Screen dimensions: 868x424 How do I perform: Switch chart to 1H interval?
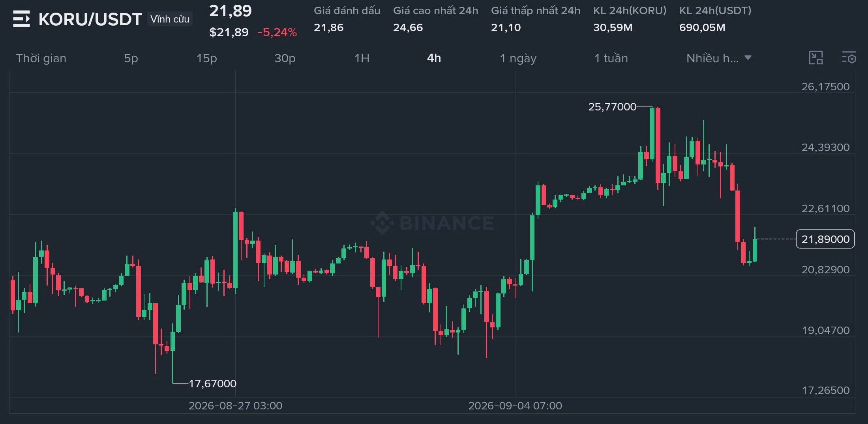click(x=362, y=58)
